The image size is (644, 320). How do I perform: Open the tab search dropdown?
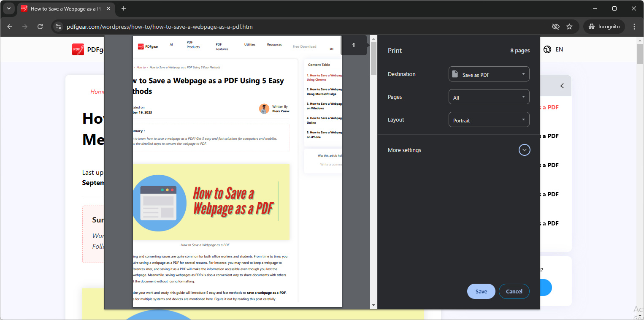[9, 8]
